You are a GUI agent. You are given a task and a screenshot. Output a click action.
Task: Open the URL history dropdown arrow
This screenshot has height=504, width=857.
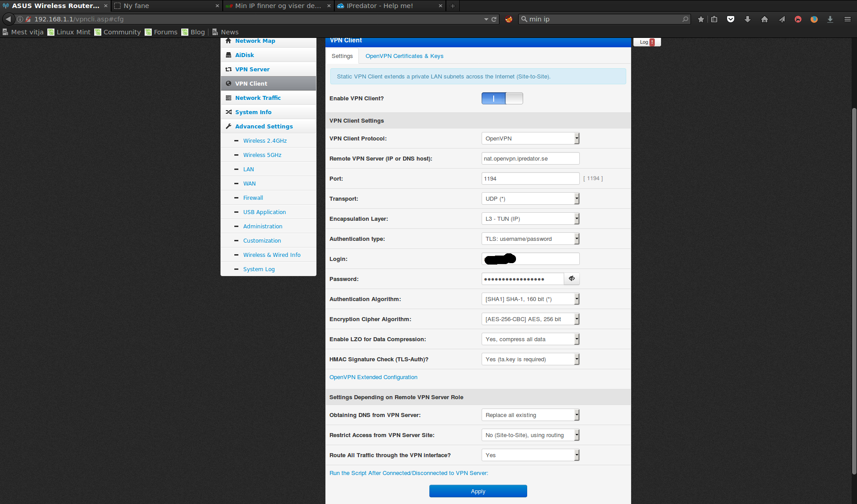coord(486,19)
